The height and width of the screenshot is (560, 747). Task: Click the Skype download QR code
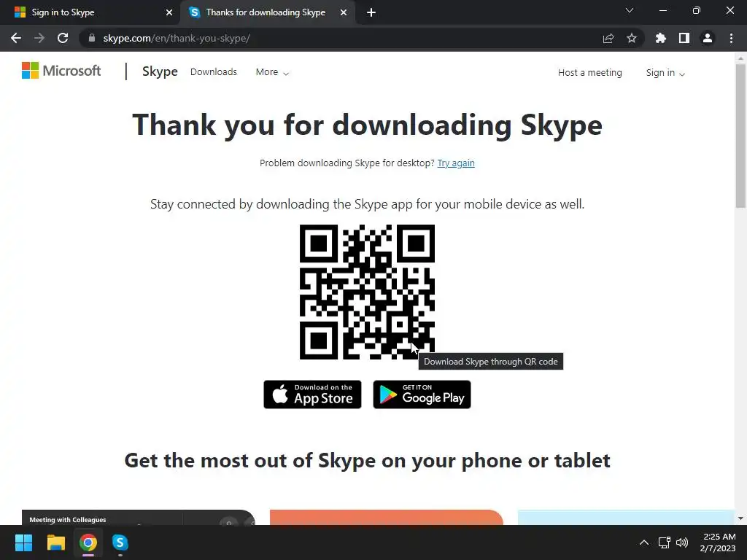point(368,292)
